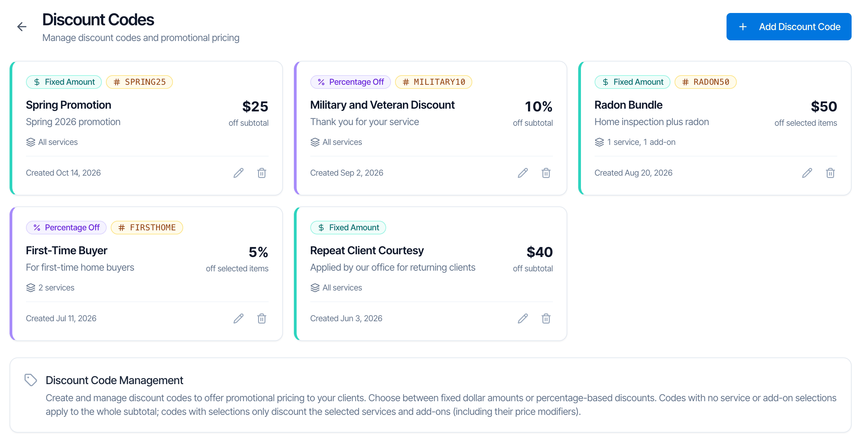Click the Add Discount Code button
Image resolution: width=868 pixels, height=434 pixels.
789,27
